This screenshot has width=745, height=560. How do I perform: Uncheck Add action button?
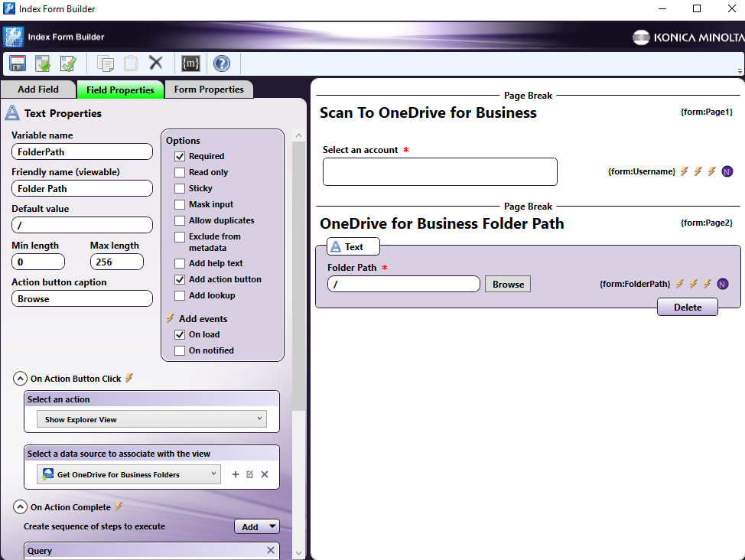(180, 279)
